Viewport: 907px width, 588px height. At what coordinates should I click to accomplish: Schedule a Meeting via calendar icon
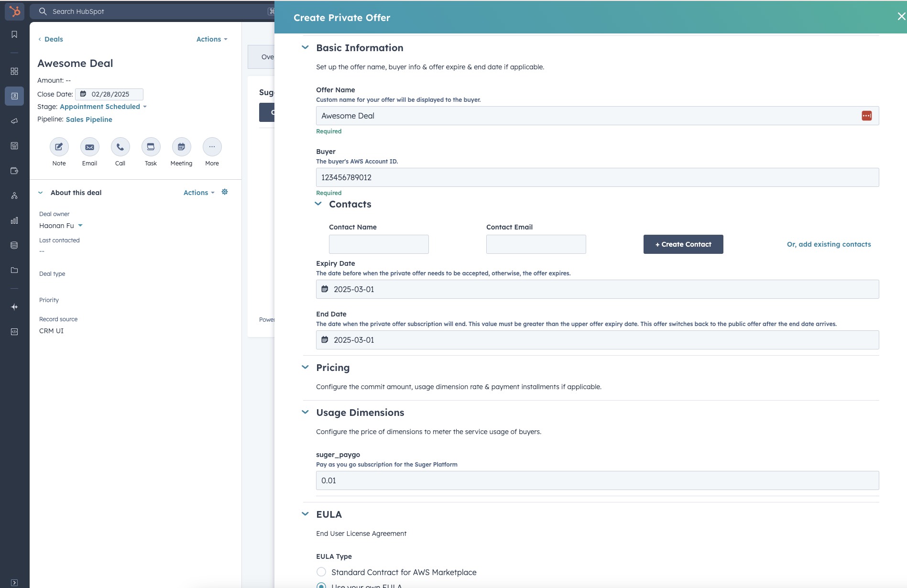(181, 147)
